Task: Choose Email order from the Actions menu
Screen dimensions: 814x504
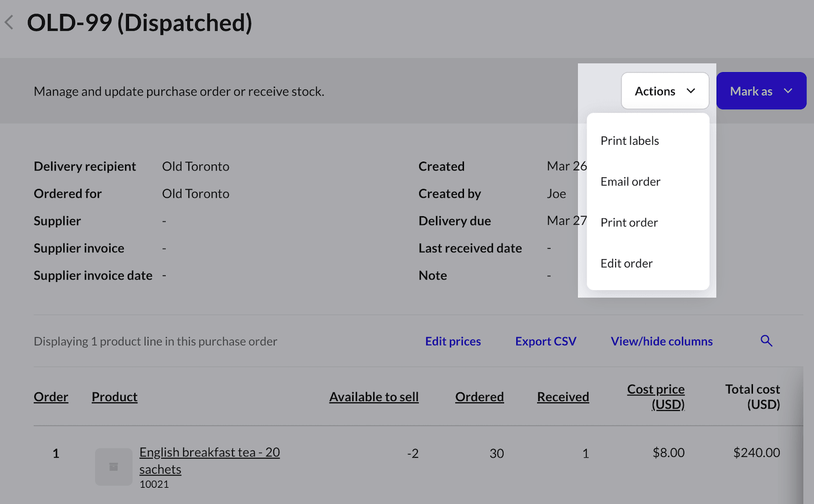Action: 630,181
